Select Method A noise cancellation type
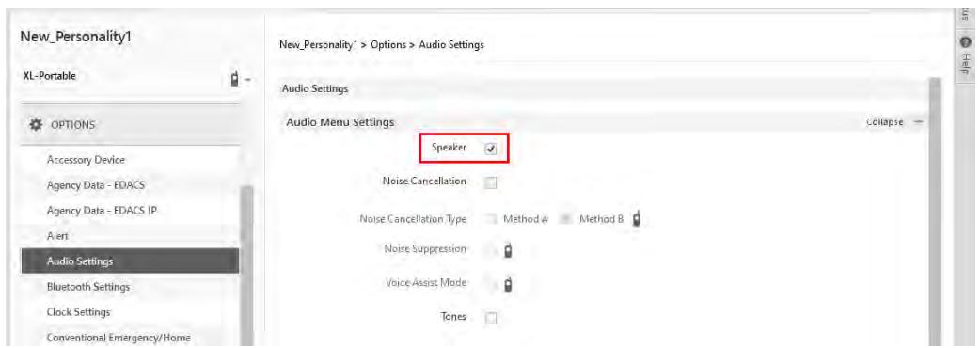Screen dimensions: 980x348 pos(491,219)
